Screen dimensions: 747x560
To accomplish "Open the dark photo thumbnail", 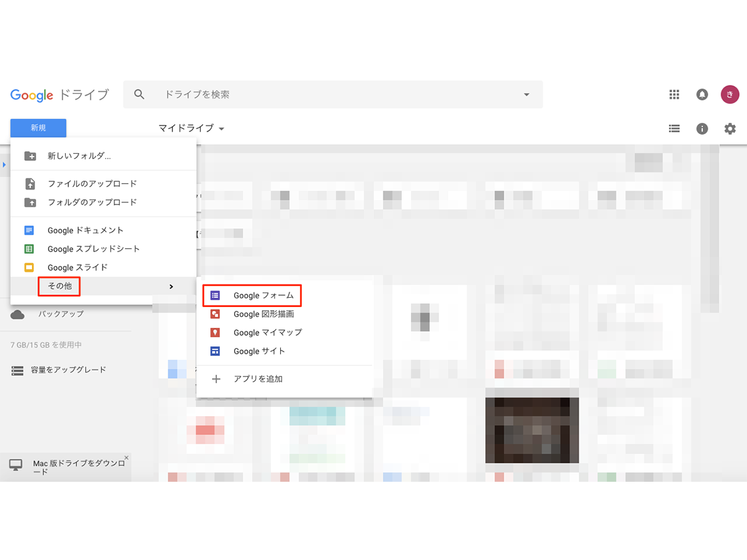I will tap(532, 431).
